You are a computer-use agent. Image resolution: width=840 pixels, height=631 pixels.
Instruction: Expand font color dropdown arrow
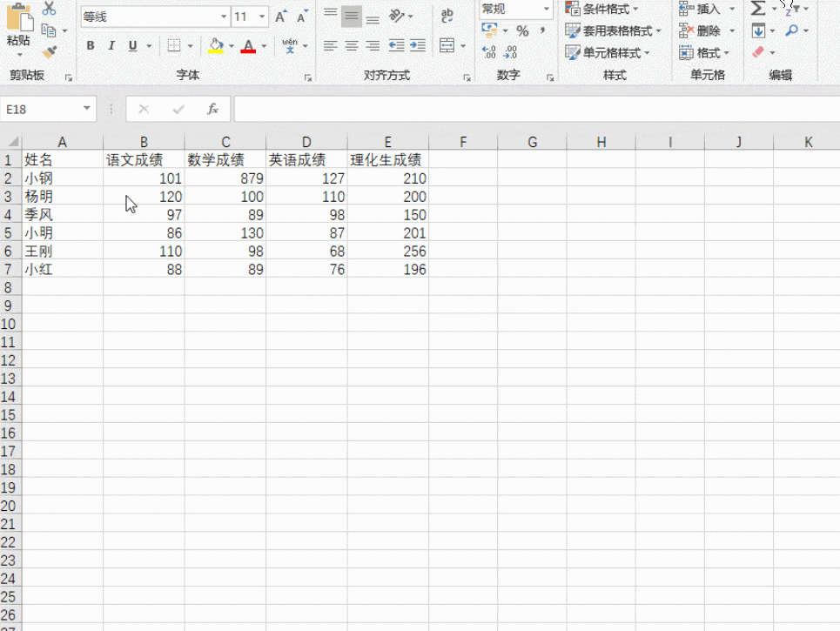coord(264,46)
